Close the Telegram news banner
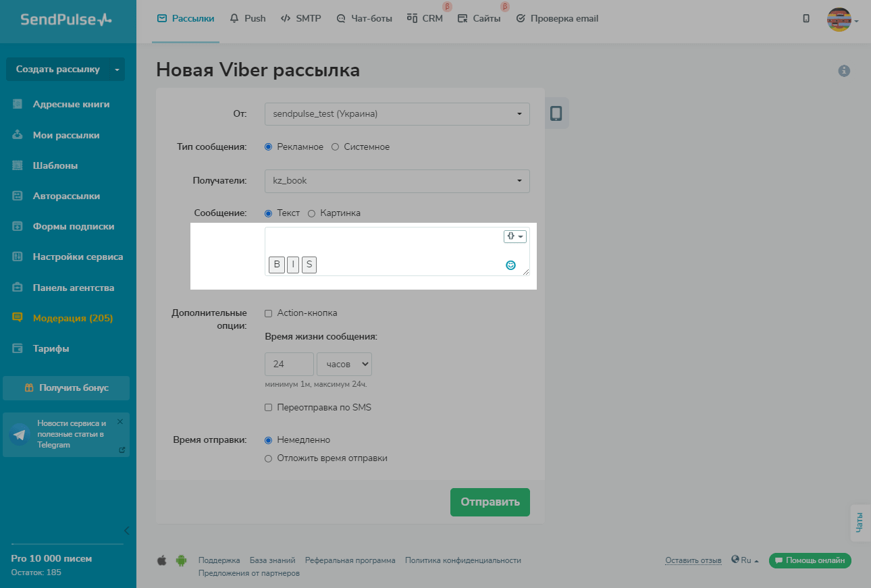Screen dimensions: 871x588 120,421
